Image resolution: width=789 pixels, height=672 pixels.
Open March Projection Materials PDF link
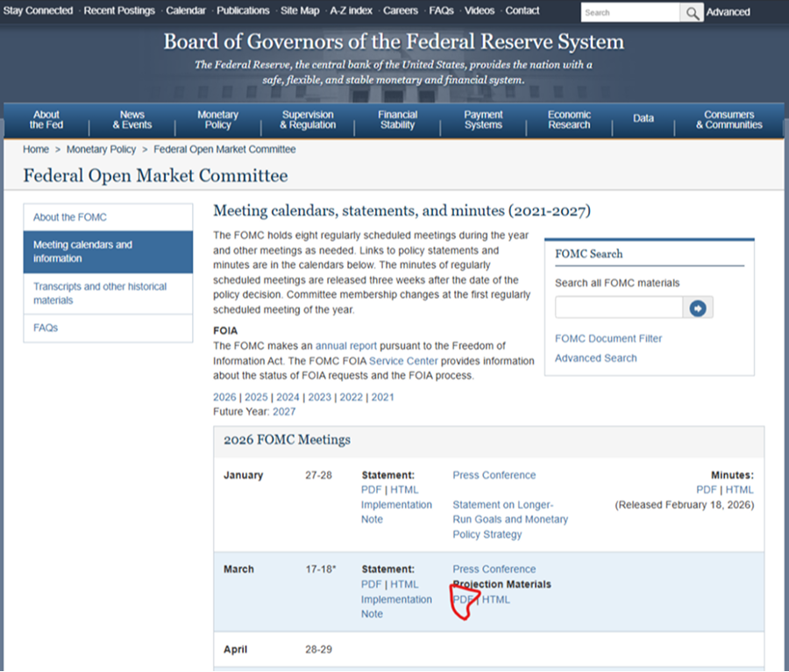pyautogui.click(x=463, y=599)
